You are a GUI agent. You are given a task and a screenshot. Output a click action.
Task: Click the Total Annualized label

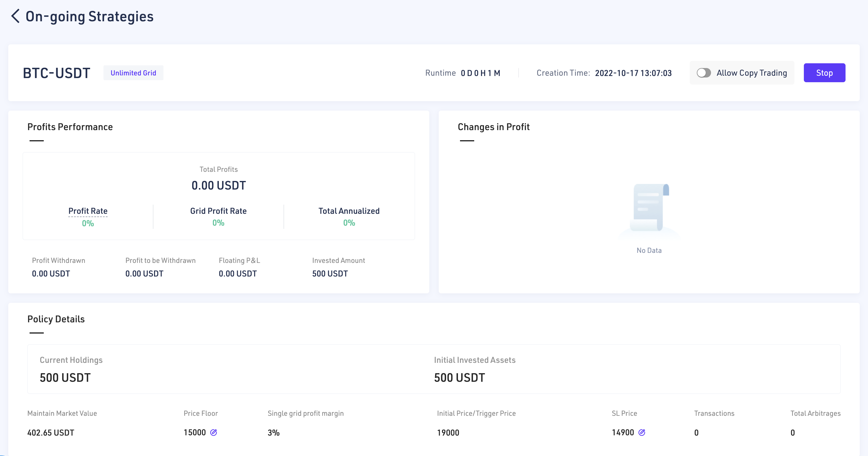coord(349,211)
